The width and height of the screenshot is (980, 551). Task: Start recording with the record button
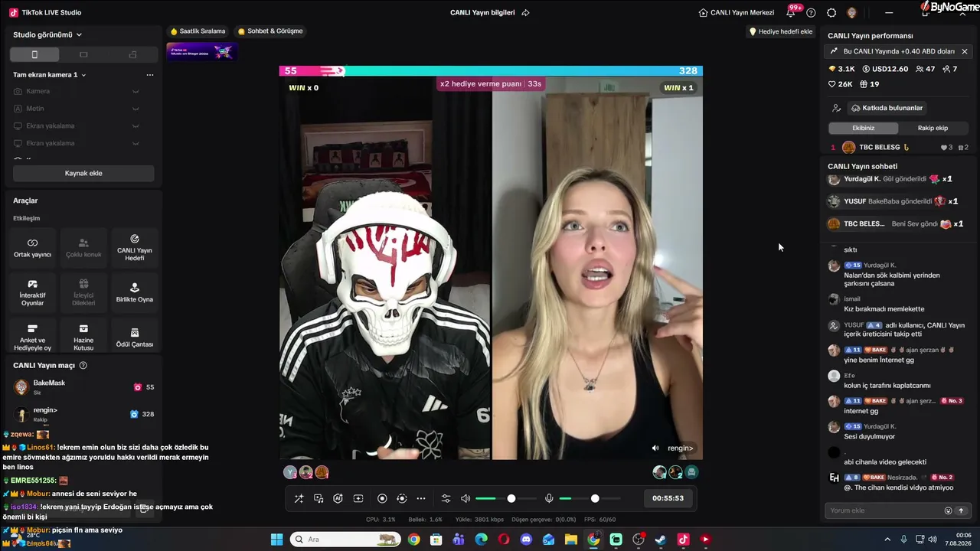(x=382, y=498)
